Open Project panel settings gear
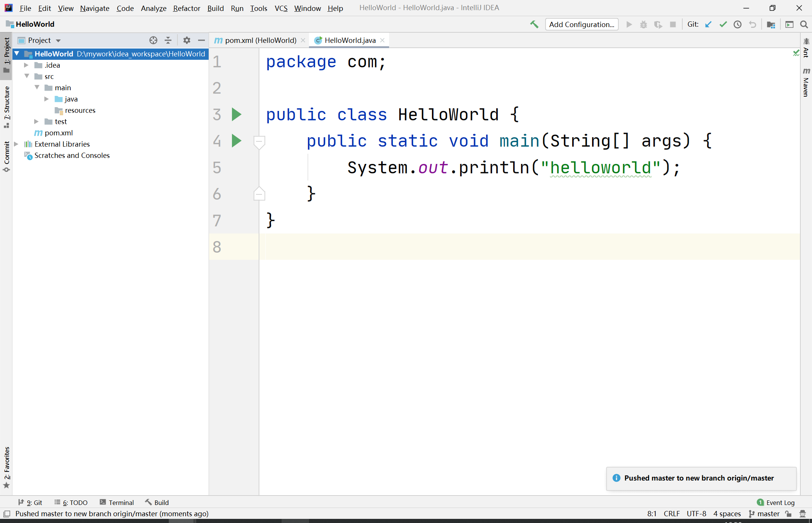 (x=187, y=40)
